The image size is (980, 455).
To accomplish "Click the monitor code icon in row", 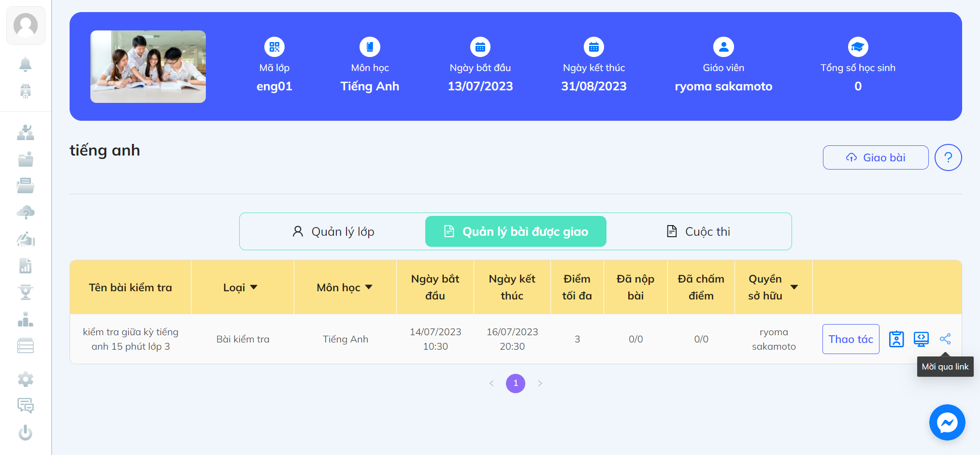I will 921,339.
